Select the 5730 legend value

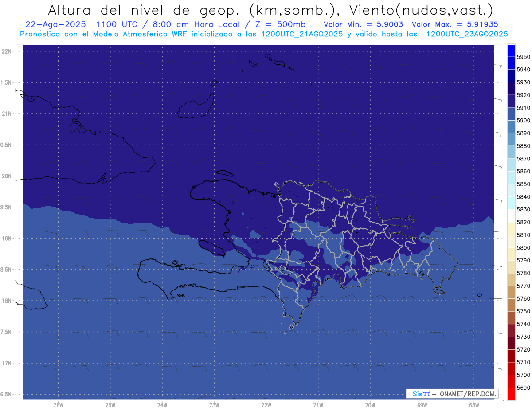pyautogui.click(x=523, y=337)
